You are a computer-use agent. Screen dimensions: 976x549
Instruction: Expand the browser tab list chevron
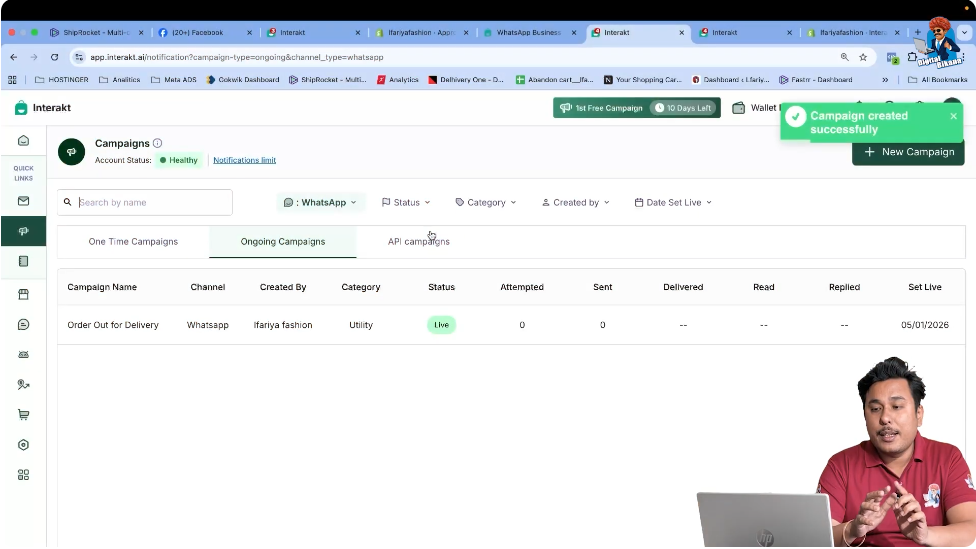[965, 32]
